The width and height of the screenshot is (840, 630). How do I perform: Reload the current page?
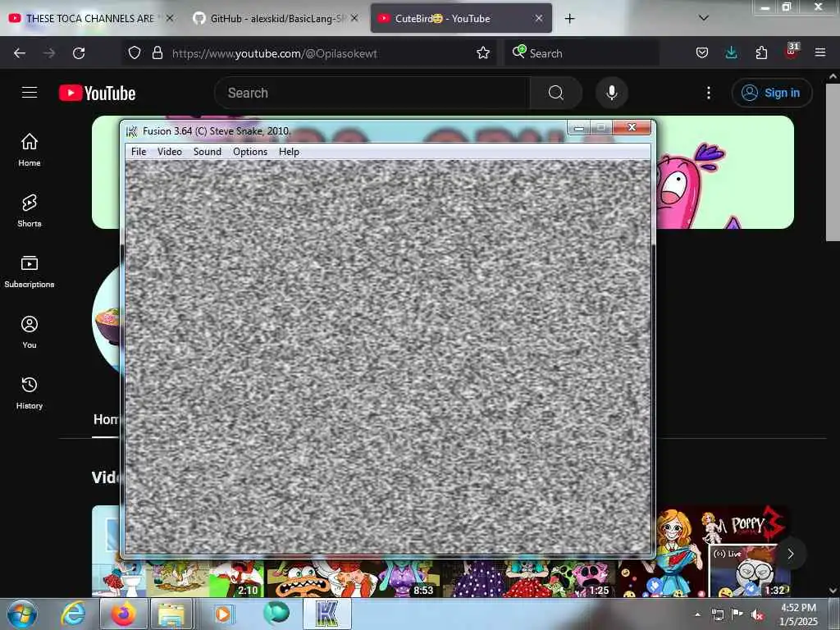79,53
